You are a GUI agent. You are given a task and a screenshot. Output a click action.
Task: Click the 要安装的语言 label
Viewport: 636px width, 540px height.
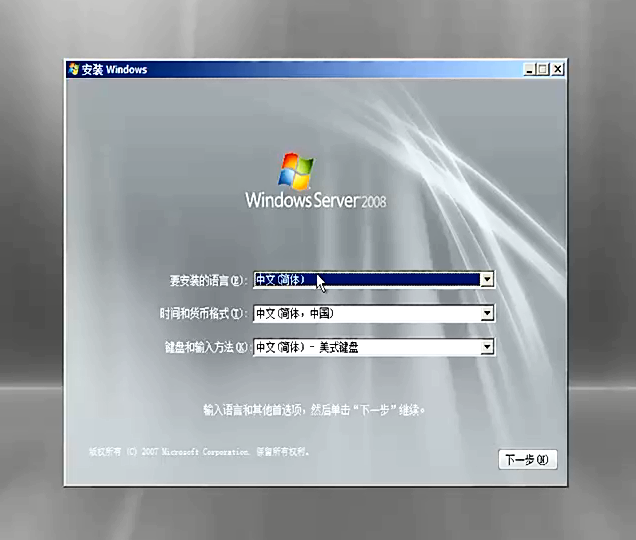[x=208, y=280]
